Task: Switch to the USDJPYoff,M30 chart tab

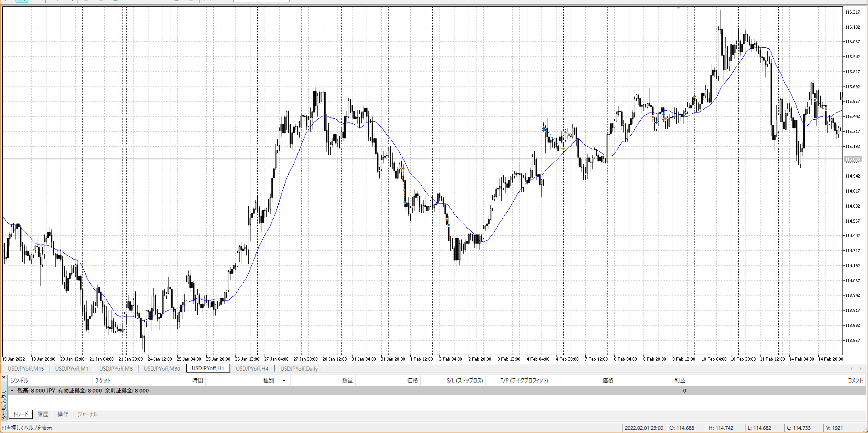Action: click(x=162, y=369)
